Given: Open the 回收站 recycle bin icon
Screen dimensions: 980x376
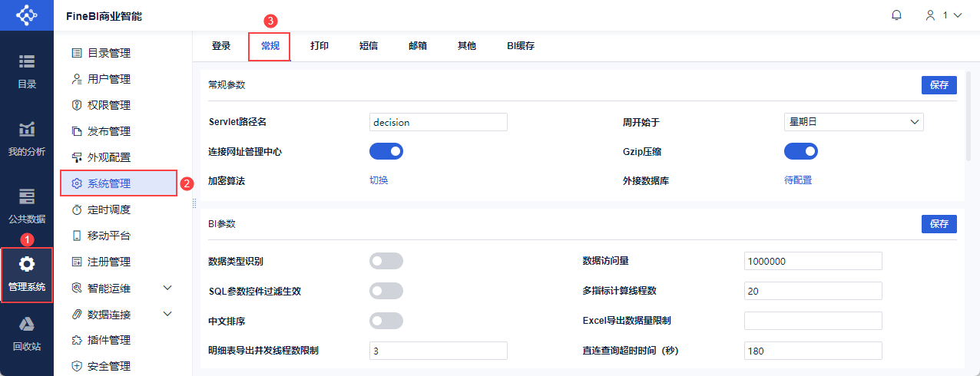Looking at the screenshot, I should pos(27,324).
